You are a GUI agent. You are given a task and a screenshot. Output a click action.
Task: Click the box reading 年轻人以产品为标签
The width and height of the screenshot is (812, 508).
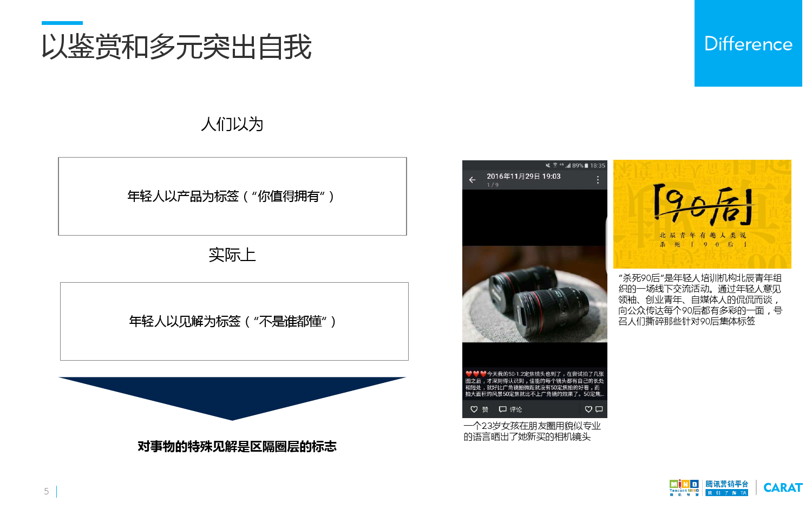tap(232, 196)
